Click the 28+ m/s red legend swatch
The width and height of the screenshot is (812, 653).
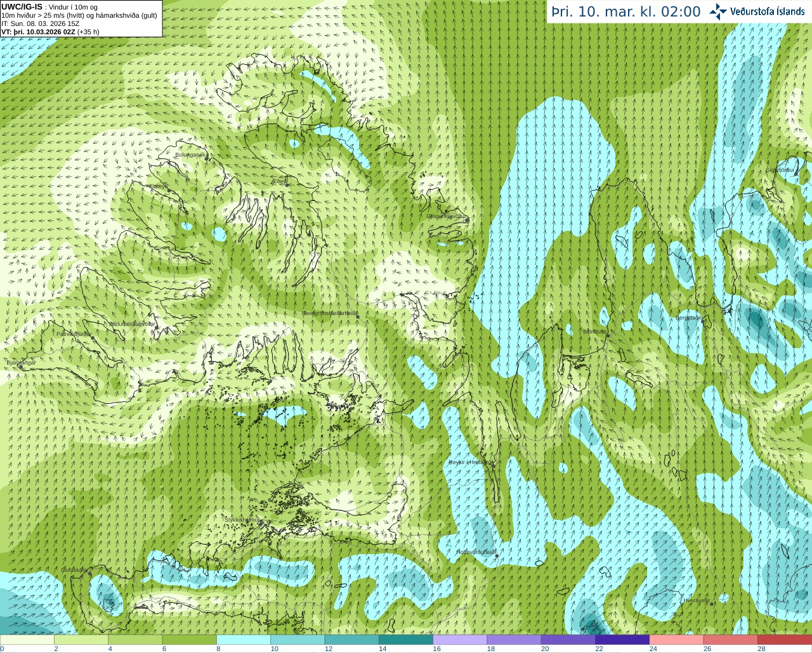click(785, 640)
